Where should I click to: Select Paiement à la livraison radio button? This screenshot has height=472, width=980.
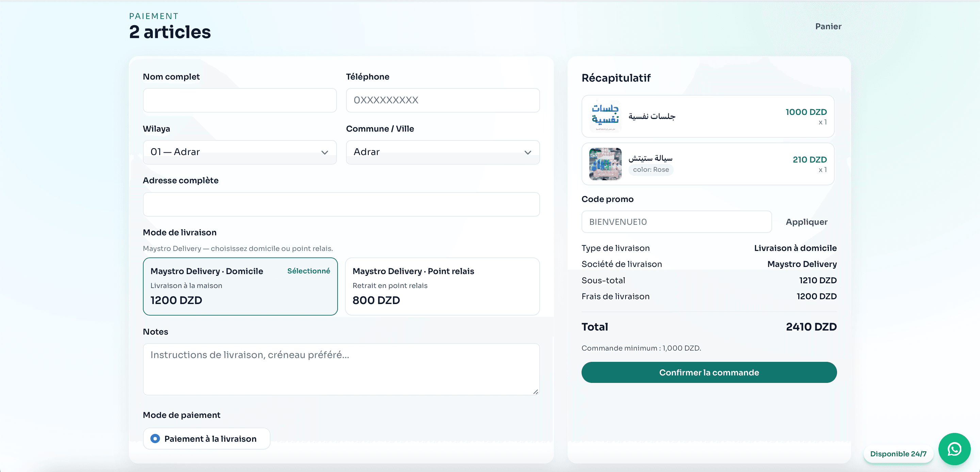point(155,439)
